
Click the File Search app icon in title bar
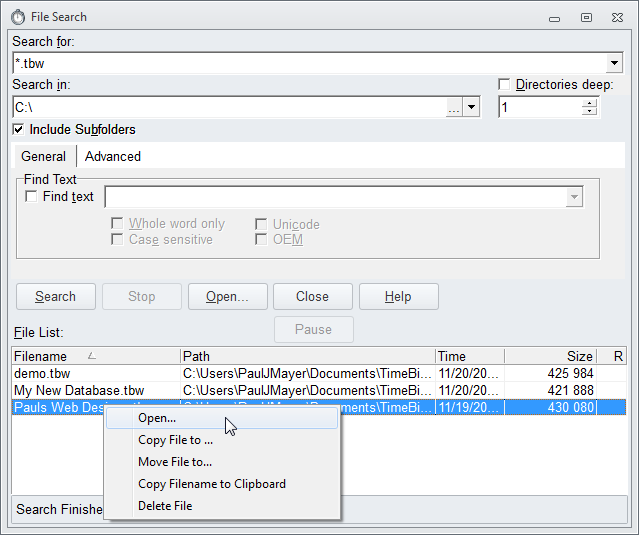tap(18, 17)
